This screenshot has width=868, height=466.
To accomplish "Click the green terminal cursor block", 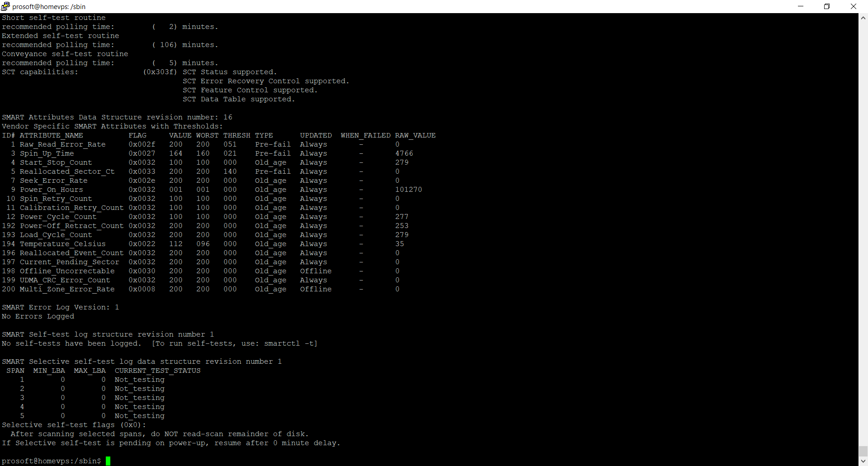I will pos(108,461).
